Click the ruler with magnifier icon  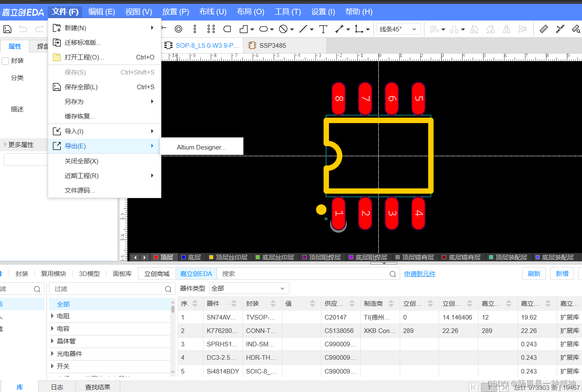[x=576, y=29]
